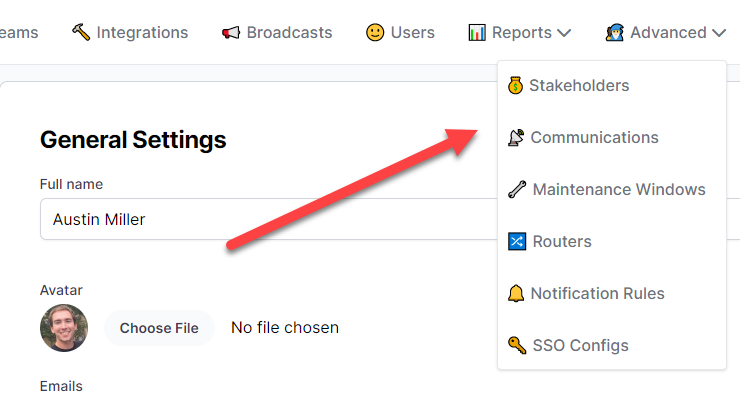The width and height of the screenshot is (740, 403).
Task: Click the money bag Stakeholders icon
Action: click(x=515, y=85)
